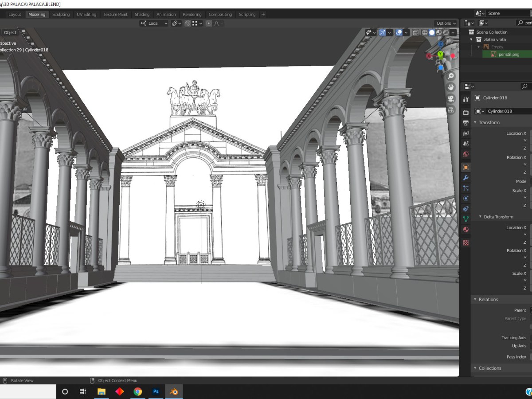Open the Options menu in the viewport header
Image resolution: width=532 pixels, height=399 pixels.
445,23
